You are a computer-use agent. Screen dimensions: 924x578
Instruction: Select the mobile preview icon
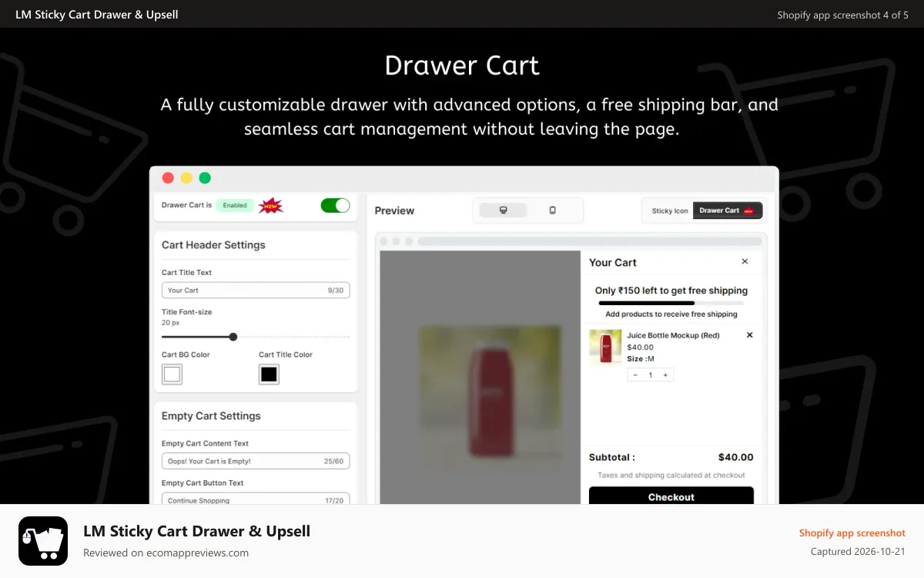coord(552,210)
